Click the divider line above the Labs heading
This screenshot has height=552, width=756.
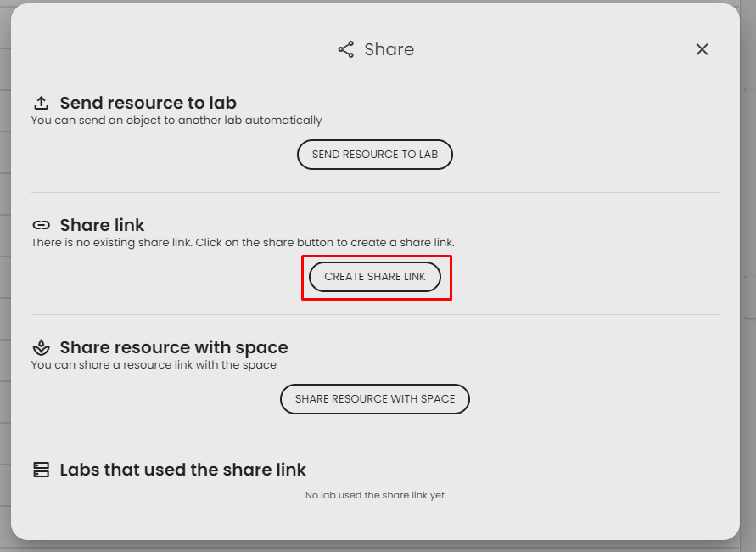point(375,437)
